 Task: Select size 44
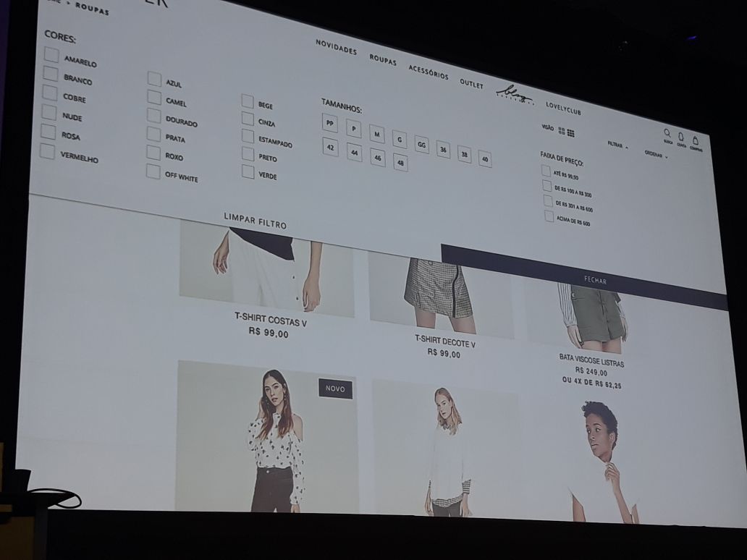click(355, 153)
